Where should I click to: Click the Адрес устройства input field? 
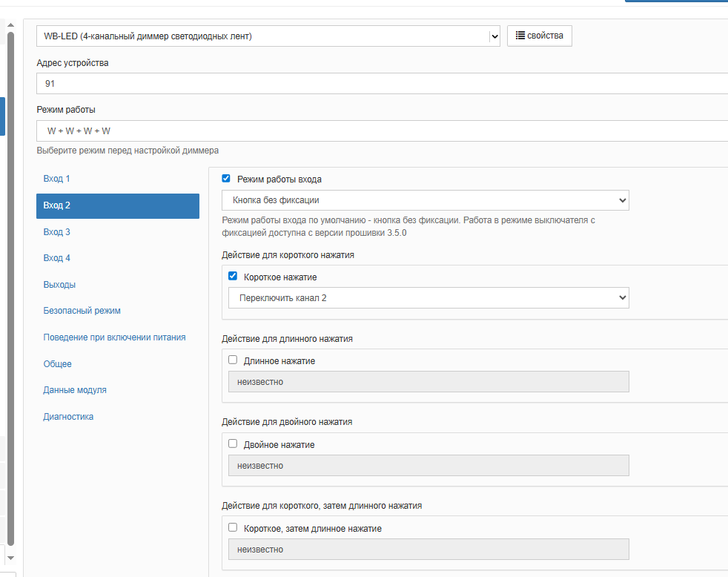pos(382,84)
